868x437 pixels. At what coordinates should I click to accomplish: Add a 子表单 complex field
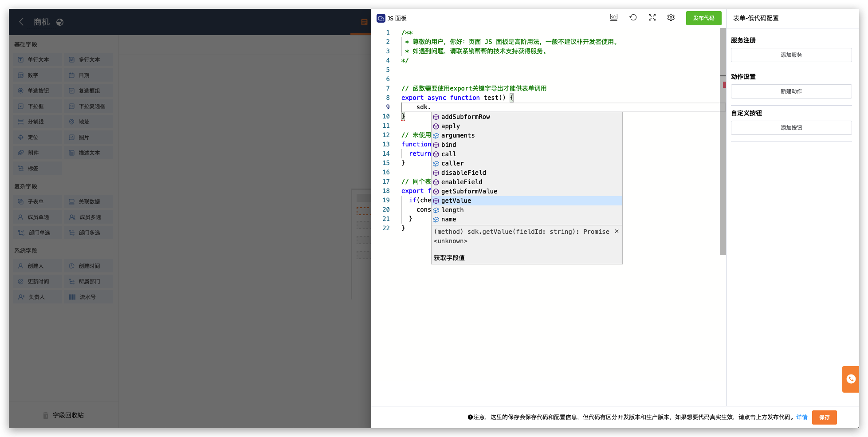pos(37,201)
